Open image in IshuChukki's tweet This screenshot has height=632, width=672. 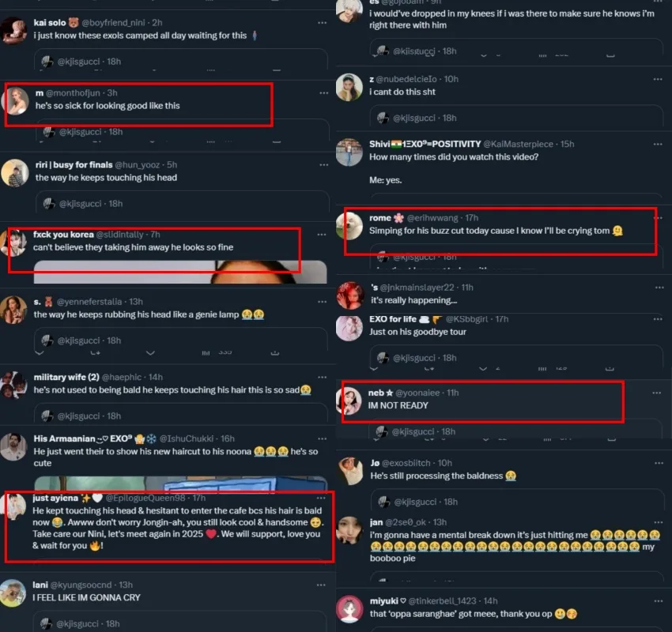pyautogui.click(x=180, y=483)
